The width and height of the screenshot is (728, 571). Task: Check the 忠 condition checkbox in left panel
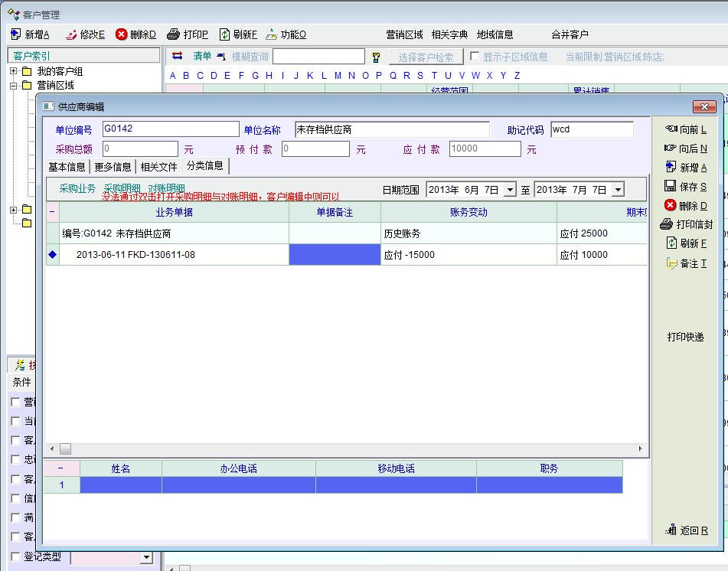pos(16,459)
